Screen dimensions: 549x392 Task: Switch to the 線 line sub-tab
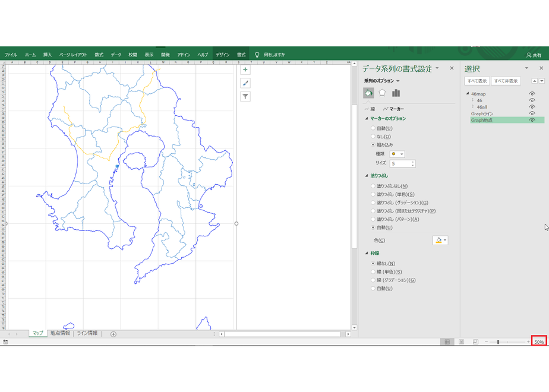[370, 109]
